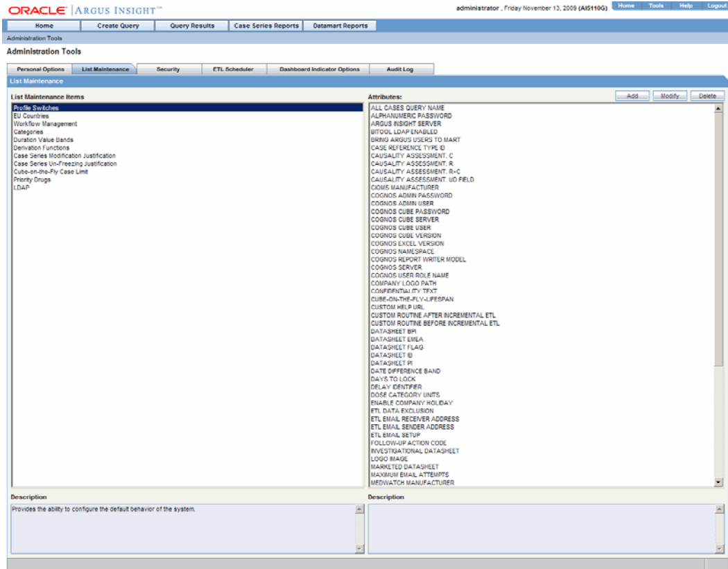The image size is (728, 569).
Task: Click inside the right Description text area
Action: [541, 529]
